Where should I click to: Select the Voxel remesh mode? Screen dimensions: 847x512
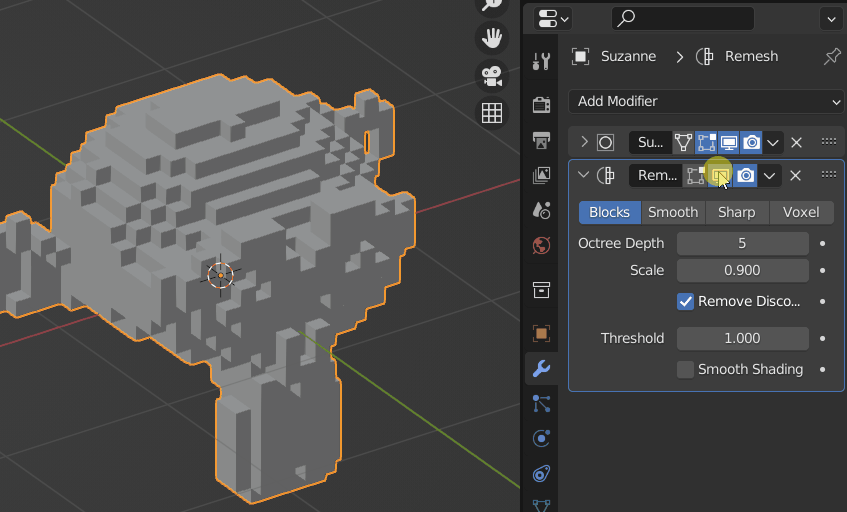[x=801, y=212]
